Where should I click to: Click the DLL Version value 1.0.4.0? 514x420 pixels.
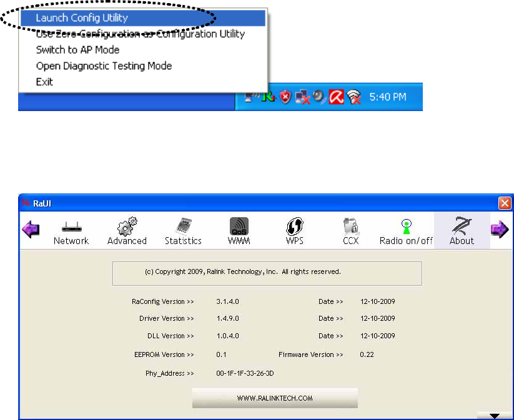tap(227, 336)
